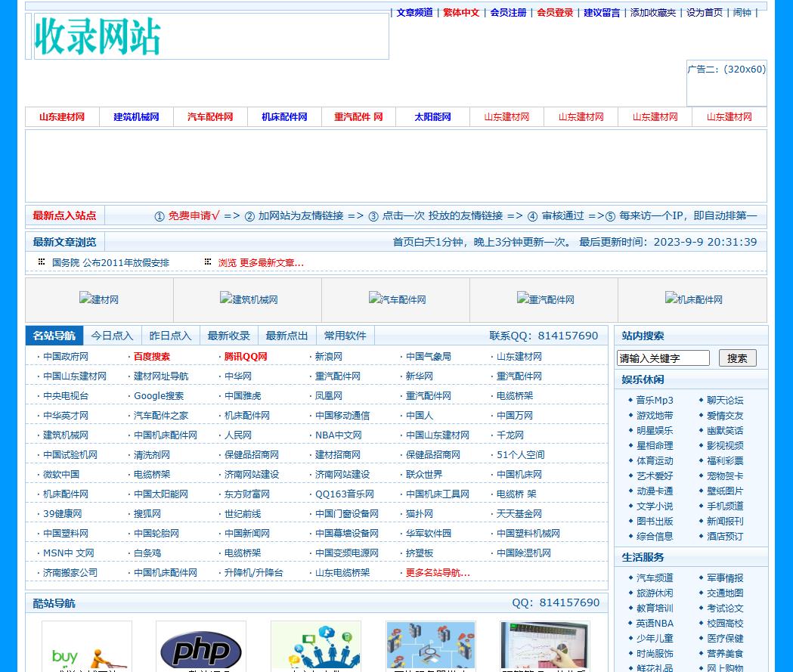The image size is (793, 672).
Task: Switch to the 最新收录 tab
Action: (x=228, y=336)
